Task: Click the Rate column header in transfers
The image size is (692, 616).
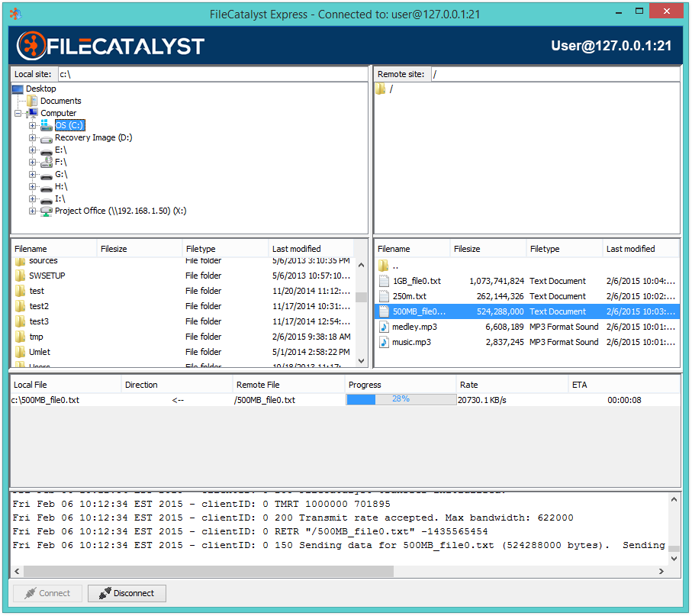Action: [513, 385]
